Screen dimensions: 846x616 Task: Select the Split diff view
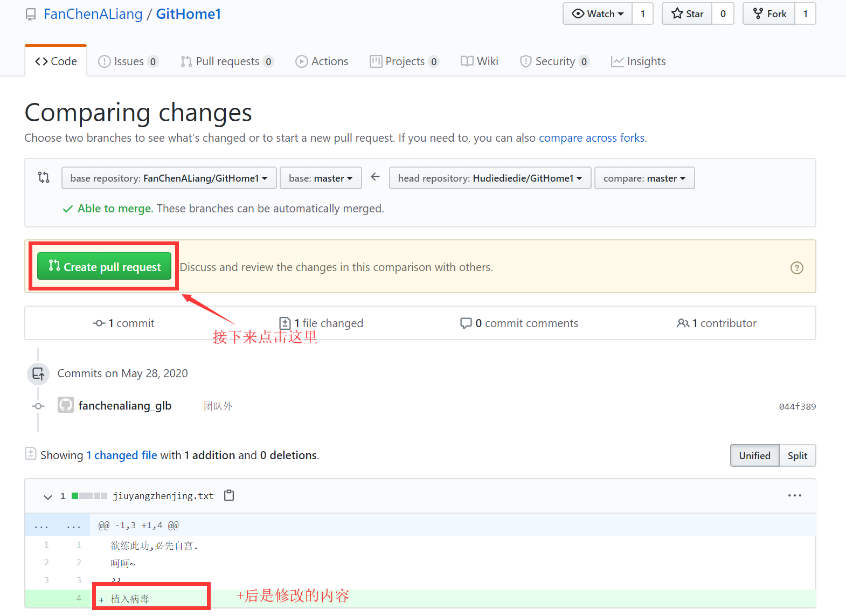tap(798, 455)
